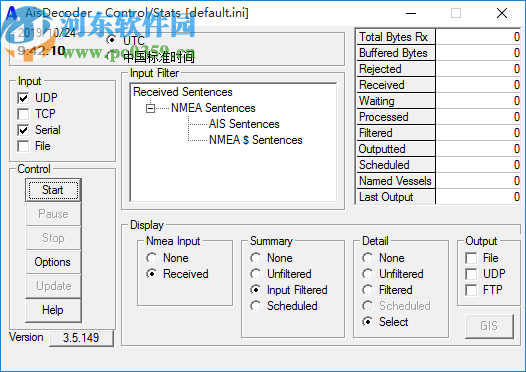Minimize the AisDecoder window
This screenshot has width=526, height=372.
click(x=411, y=13)
